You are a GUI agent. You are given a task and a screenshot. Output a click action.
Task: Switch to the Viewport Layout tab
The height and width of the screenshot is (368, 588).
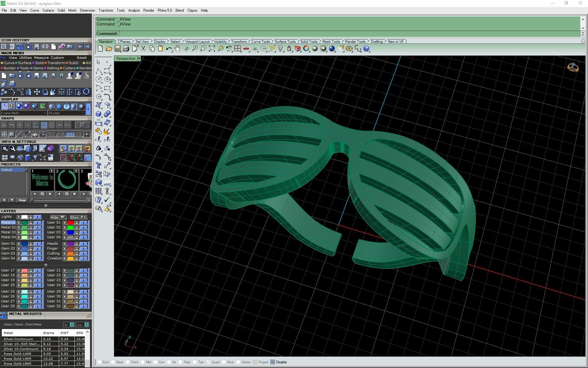(197, 42)
